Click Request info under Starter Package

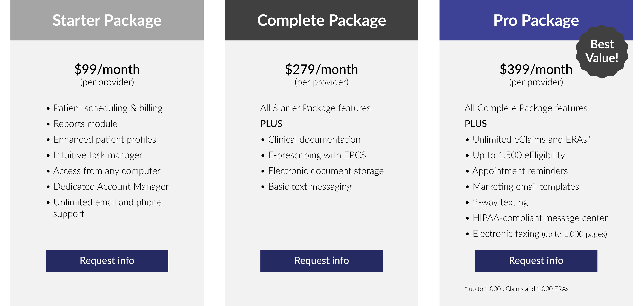pyautogui.click(x=107, y=261)
